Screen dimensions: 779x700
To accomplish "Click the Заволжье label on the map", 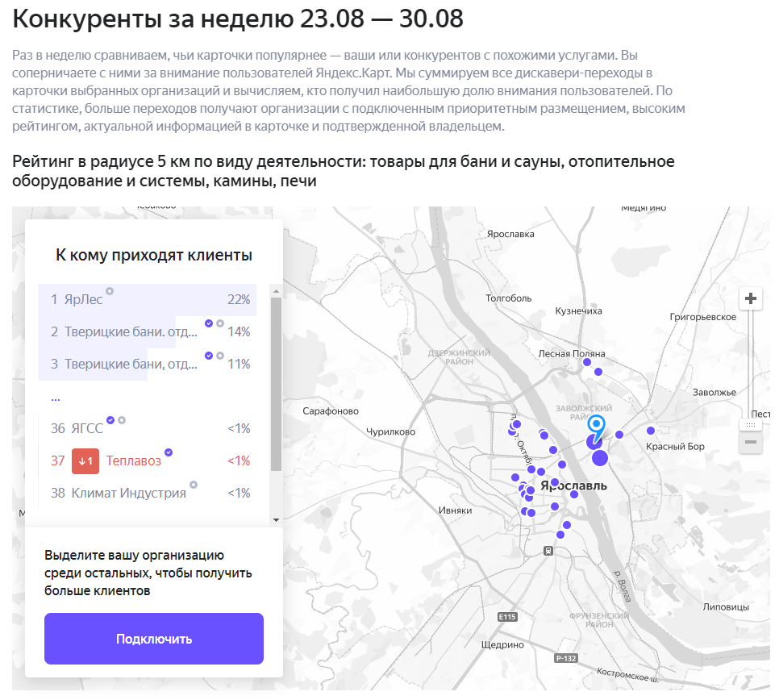I will click(714, 393).
